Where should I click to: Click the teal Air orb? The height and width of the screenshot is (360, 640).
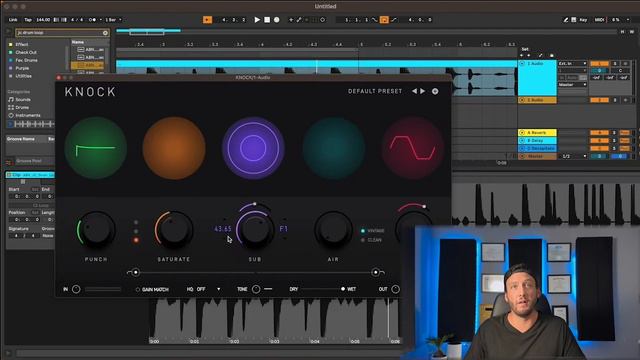[333, 148]
